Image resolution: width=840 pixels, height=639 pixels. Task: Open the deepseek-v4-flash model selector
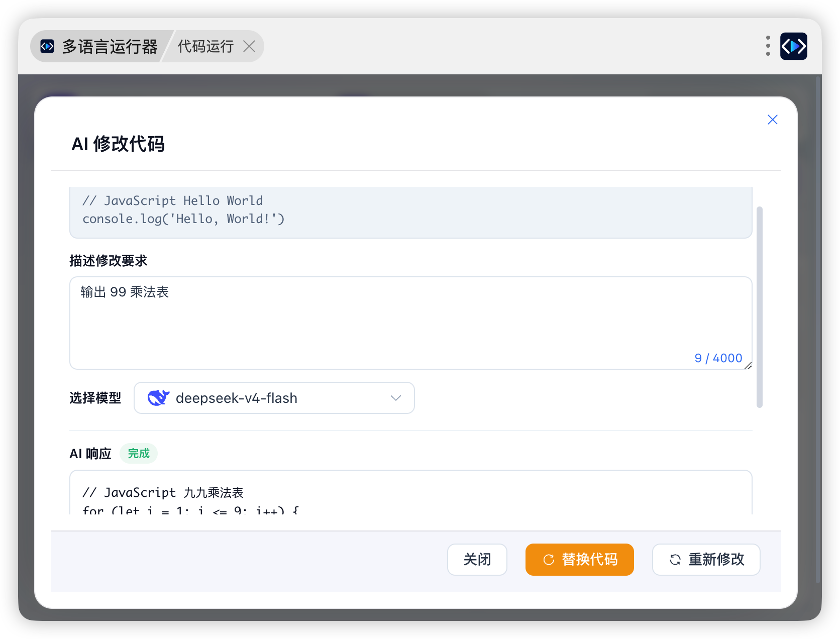[274, 398]
